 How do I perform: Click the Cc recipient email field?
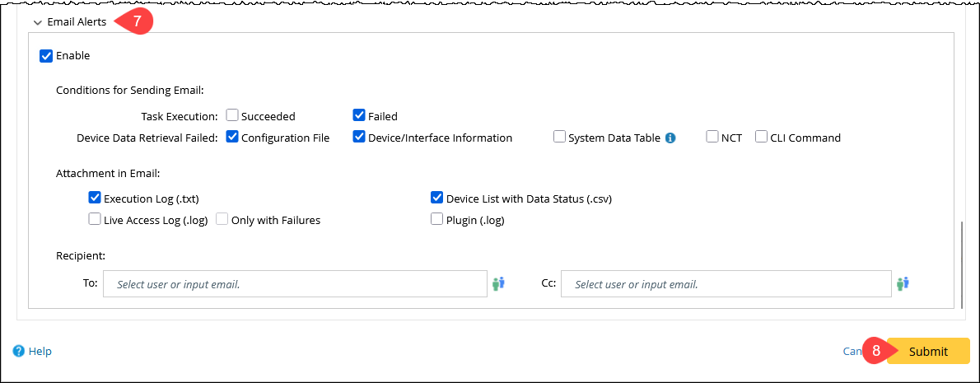tap(725, 284)
